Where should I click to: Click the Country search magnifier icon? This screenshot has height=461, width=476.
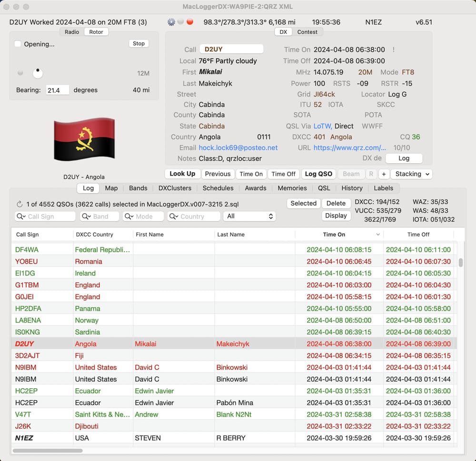click(x=174, y=216)
